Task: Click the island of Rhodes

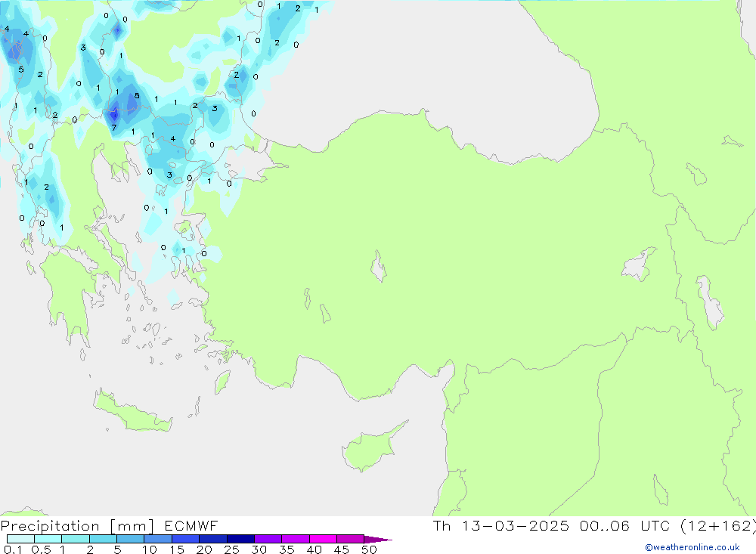Action: [x=222, y=382]
